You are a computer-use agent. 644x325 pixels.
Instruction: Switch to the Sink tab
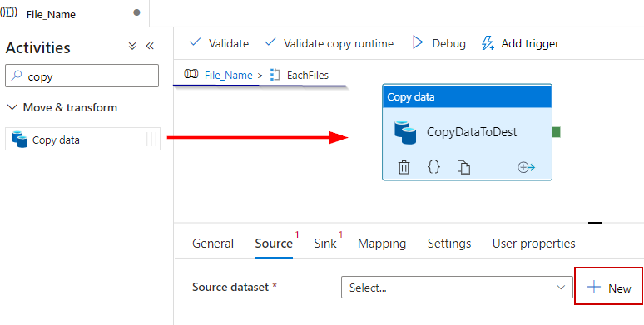tap(325, 244)
